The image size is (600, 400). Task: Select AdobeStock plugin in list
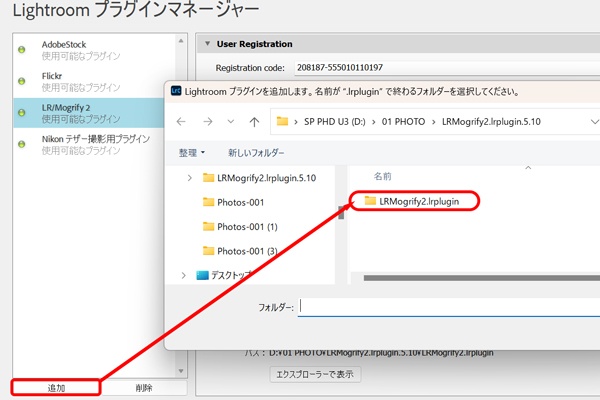click(x=94, y=50)
